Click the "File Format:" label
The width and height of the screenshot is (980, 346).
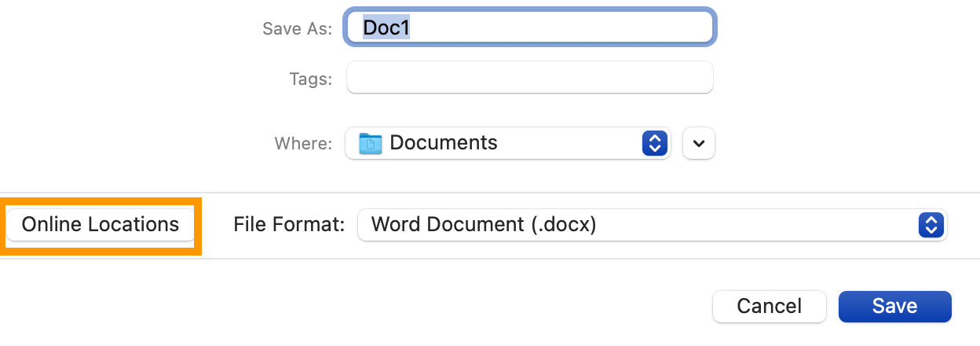289,225
